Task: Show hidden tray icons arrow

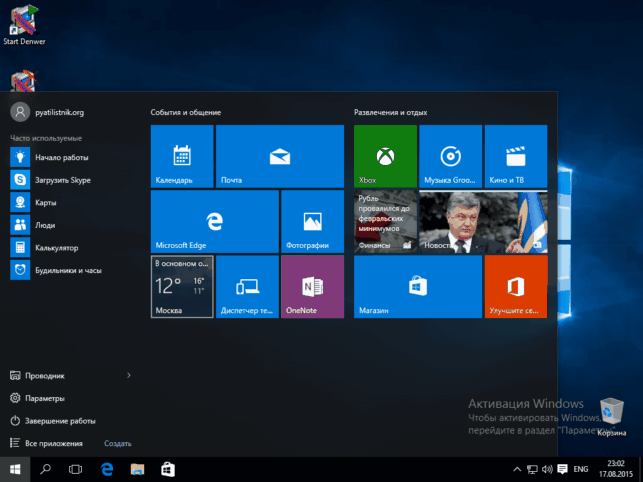Action: point(517,469)
